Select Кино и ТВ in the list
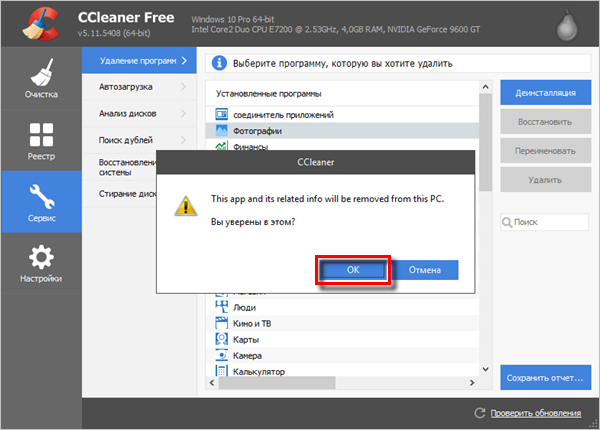The image size is (600, 430). point(342,323)
